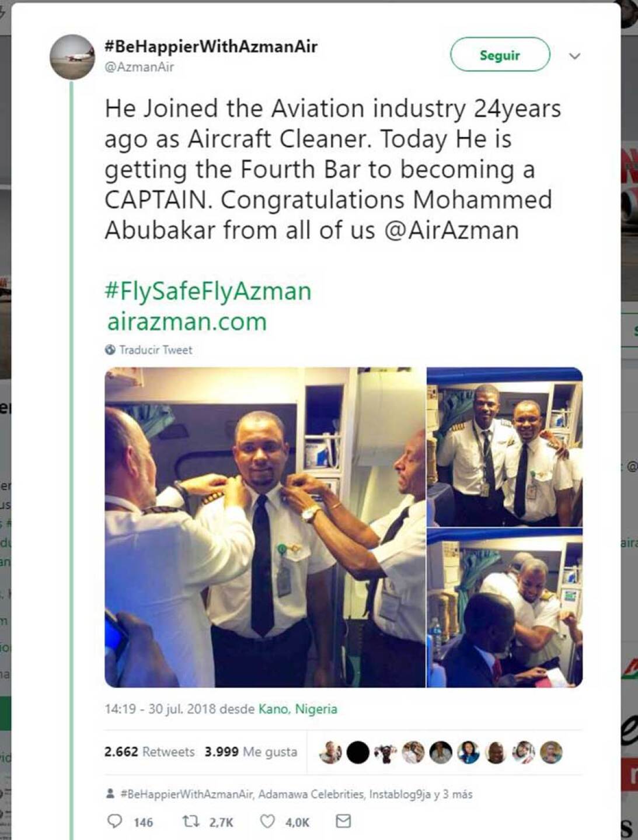Image resolution: width=638 pixels, height=840 pixels.
Task: View the 2.662 Retweets list
Action: click(149, 751)
